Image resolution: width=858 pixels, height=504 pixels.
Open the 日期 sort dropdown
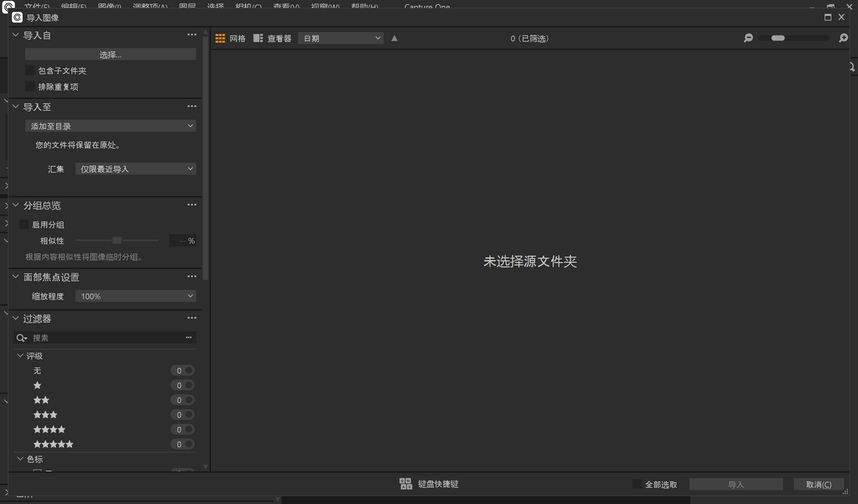pos(340,38)
